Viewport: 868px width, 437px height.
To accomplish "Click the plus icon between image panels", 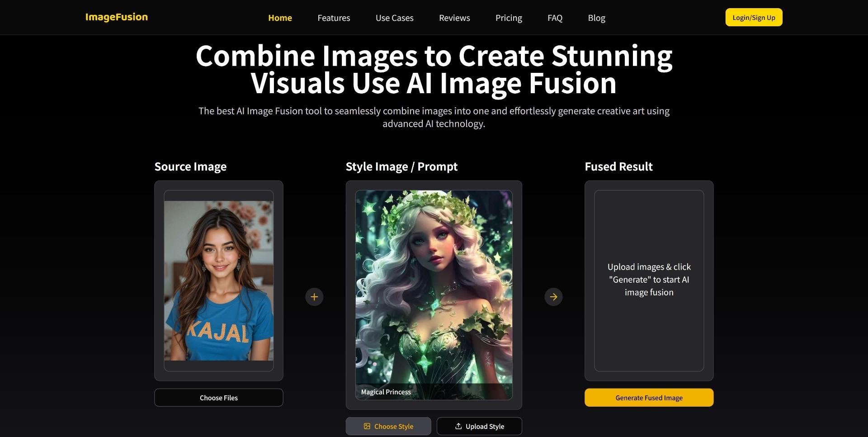I will pyautogui.click(x=314, y=297).
